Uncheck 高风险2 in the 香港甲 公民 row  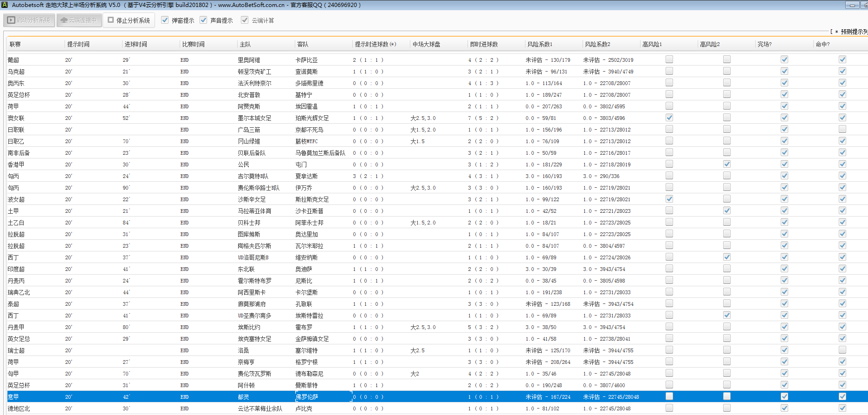pyautogui.click(x=727, y=164)
